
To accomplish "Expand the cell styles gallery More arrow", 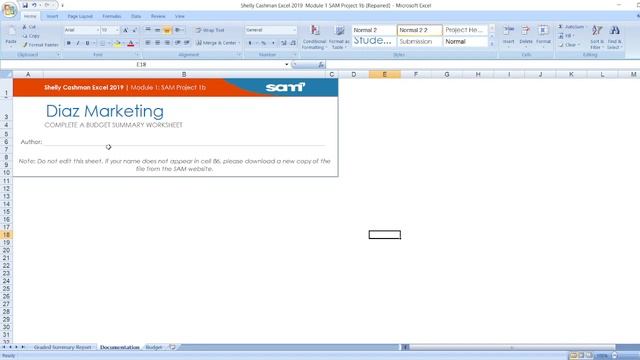I will click(492, 44).
